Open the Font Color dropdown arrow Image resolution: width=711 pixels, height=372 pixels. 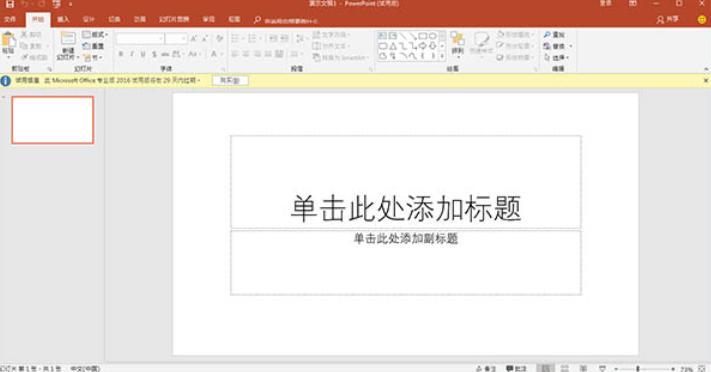(222, 54)
